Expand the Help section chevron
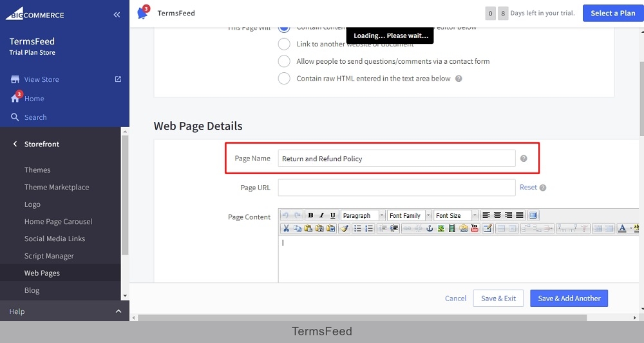644x343 pixels. 118,311
